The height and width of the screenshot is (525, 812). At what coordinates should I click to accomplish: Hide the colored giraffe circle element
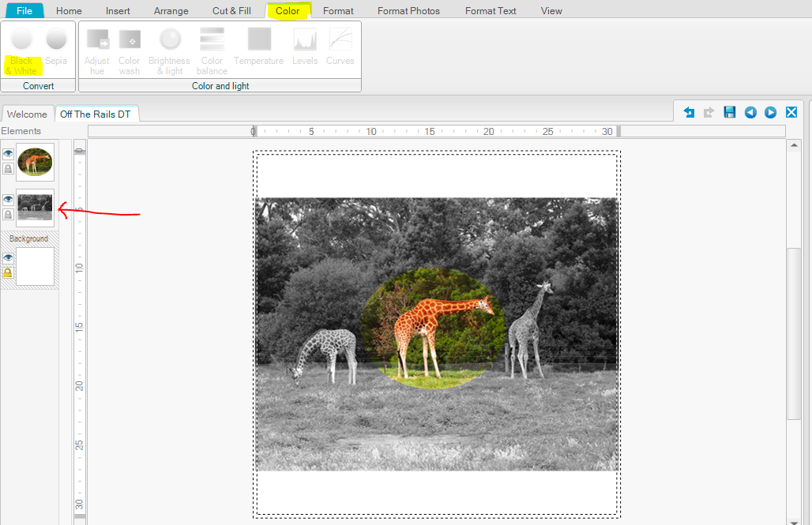click(8, 153)
